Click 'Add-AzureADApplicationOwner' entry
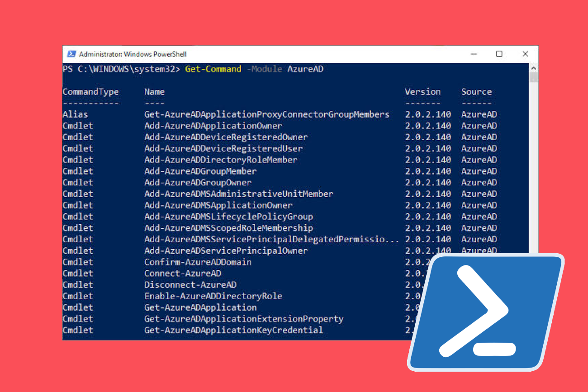 tap(213, 126)
